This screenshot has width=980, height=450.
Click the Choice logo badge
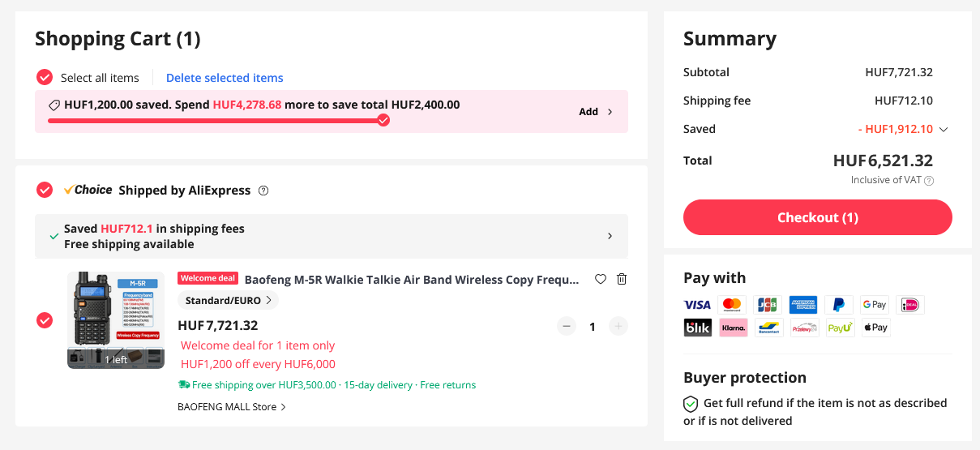click(88, 190)
